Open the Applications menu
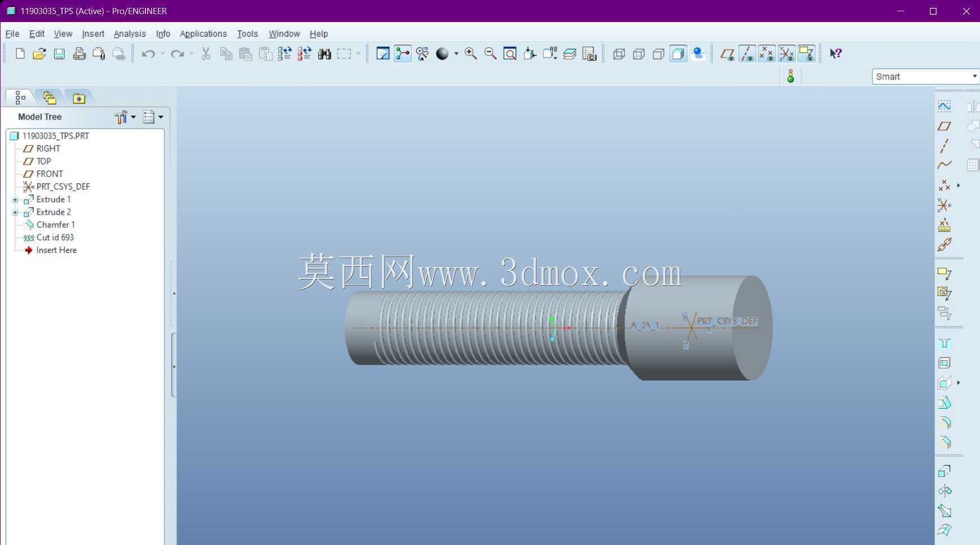 (x=203, y=34)
